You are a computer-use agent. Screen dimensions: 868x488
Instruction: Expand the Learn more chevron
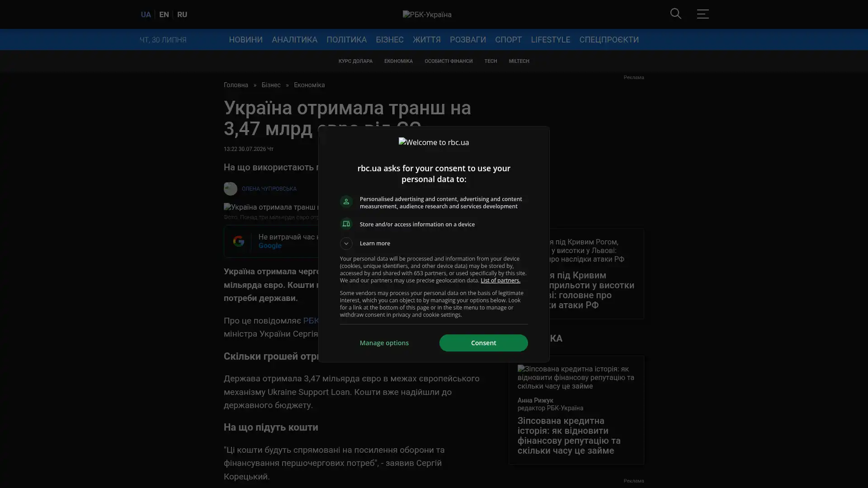tap(346, 244)
